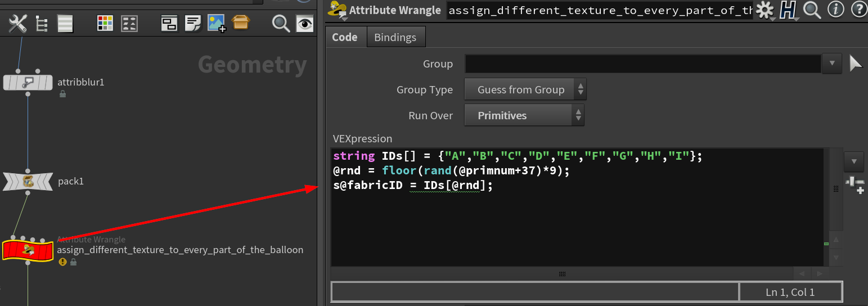
Task: Click the 'Ln 1, Col 1' status indicator
Action: click(790, 292)
